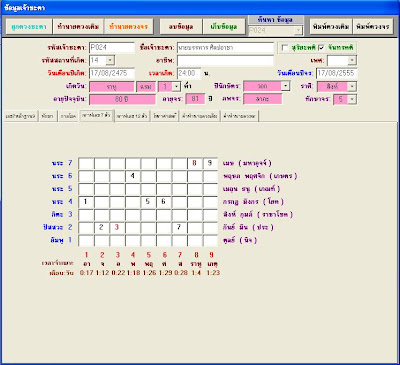Click grid cell containing 2 in row 2

click(101, 228)
